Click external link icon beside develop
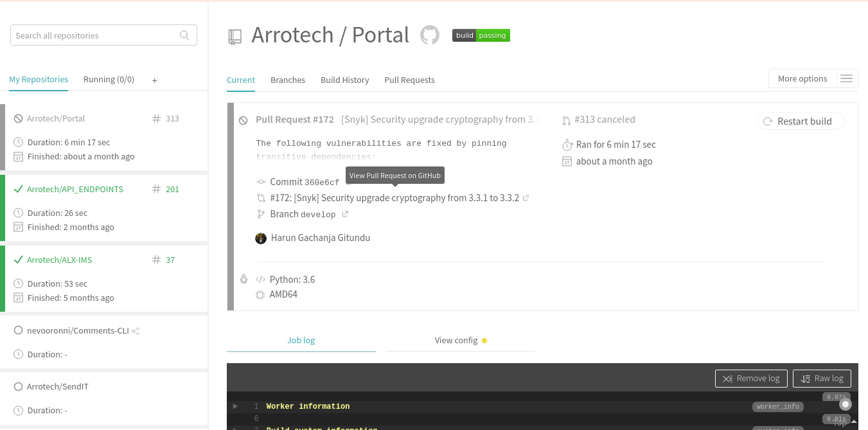The image size is (868, 430). click(x=345, y=214)
